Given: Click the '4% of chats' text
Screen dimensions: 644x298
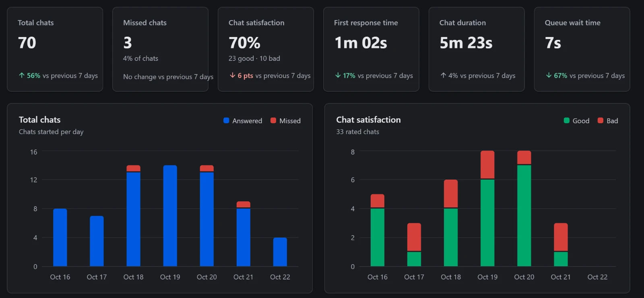Looking at the screenshot, I should pos(140,58).
